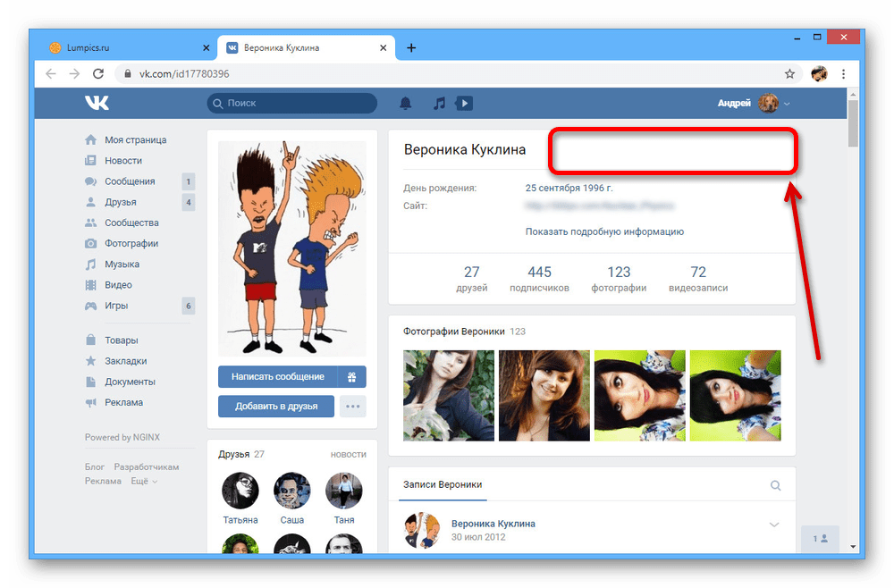This screenshot has height=588, width=894.
Task: Click the Написать сообщение button
Action: pyautogui.click(x=277, y=377)
